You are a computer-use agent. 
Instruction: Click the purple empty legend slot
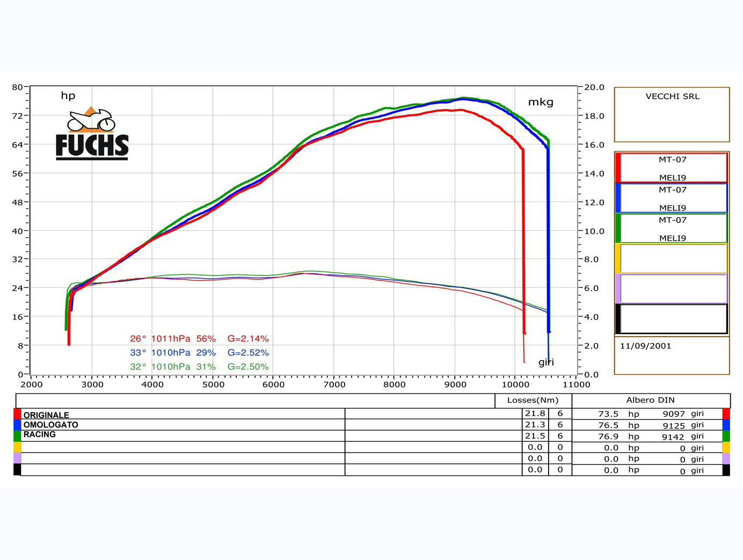[x=672, y=287]
